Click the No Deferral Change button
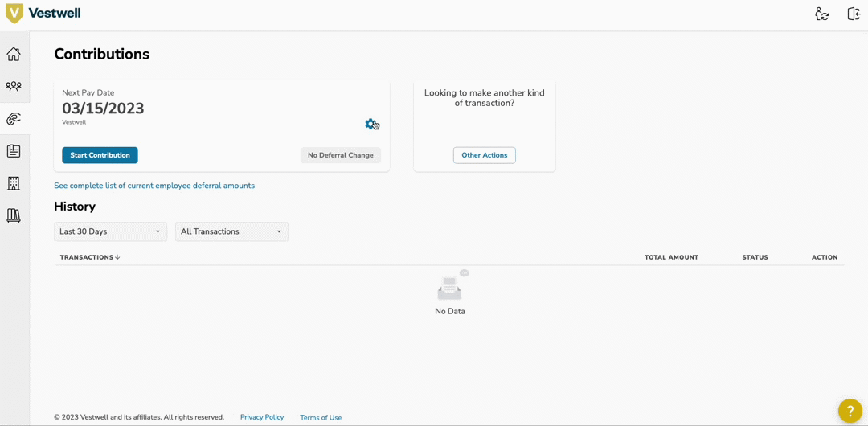The width and height of the screenshot is (868, 426). 341,155
